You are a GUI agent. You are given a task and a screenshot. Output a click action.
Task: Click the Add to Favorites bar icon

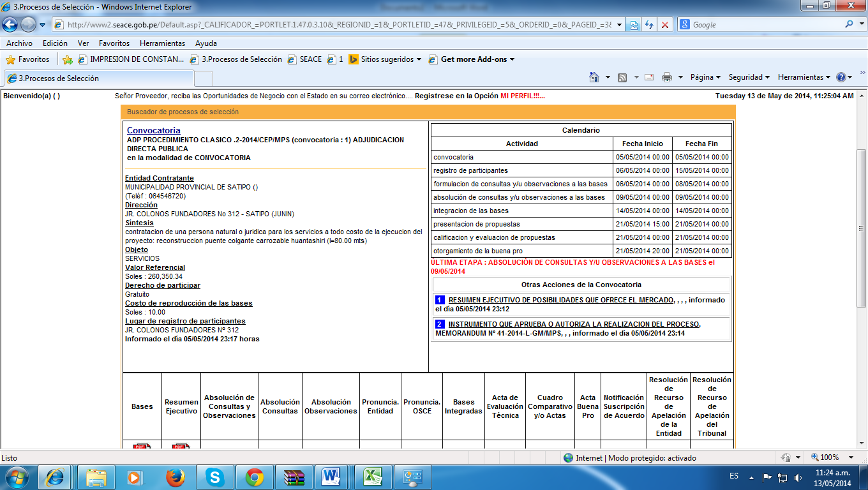pos(68,59)
